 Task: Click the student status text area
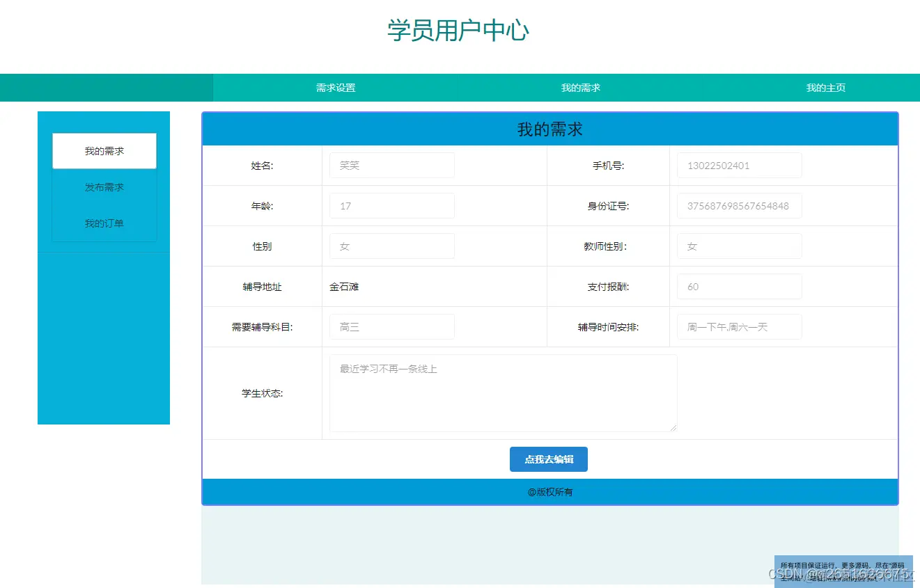click(503, 392)
